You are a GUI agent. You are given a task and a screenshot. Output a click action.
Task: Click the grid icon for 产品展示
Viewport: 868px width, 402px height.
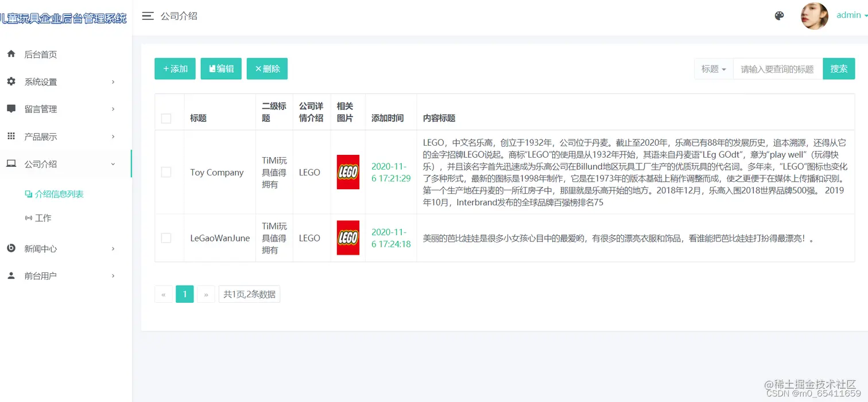pyautogui.click(x=11, y=136)
